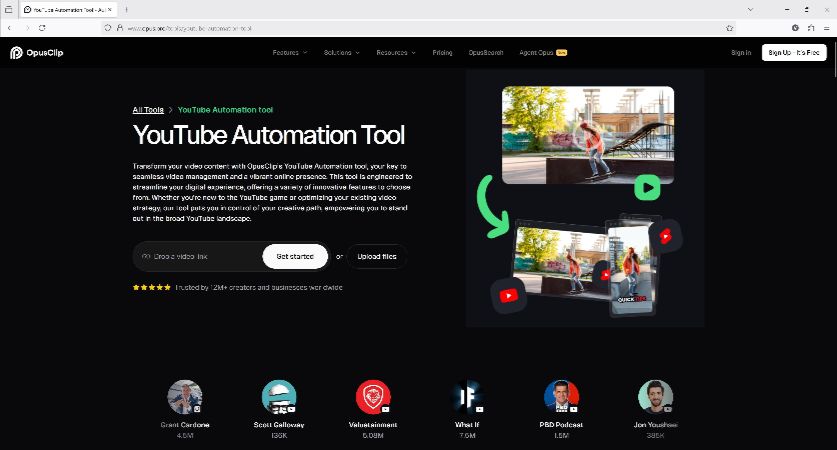Click the Grant Cardone name label
837x450 pixels.
click(185, 425)
